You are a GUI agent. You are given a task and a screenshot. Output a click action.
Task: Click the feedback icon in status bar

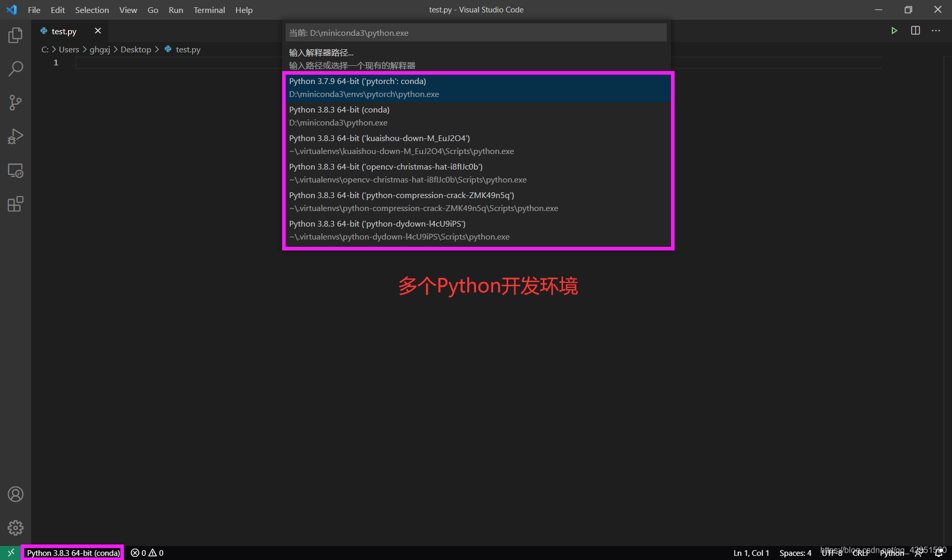pyautogui.click(x=918, y=553)
